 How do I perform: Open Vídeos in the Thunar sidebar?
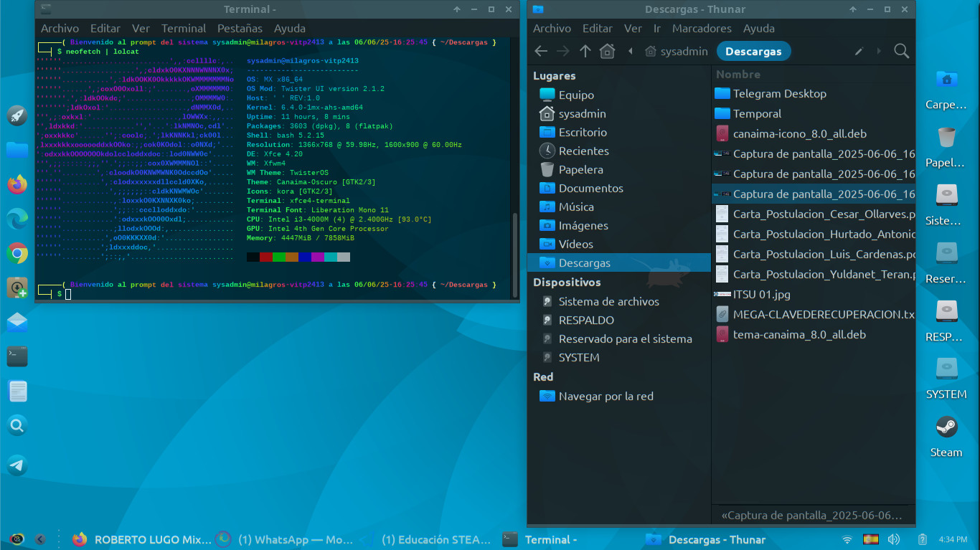tap(619, 244)
